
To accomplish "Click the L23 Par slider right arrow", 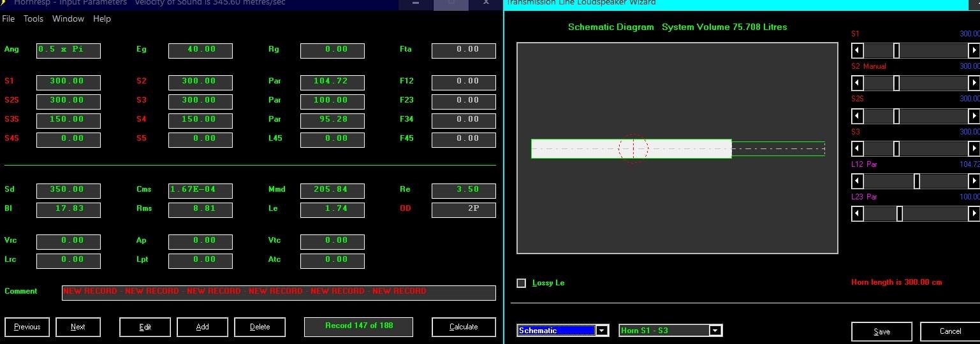I will [974, 214].
